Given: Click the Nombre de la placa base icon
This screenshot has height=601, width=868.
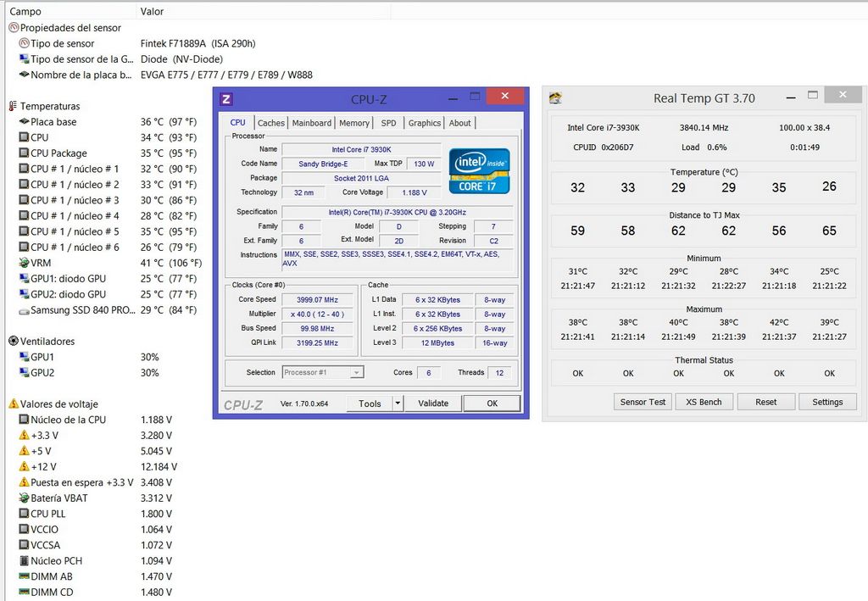Looking at the screenshot, I should (x=25, y=74).
